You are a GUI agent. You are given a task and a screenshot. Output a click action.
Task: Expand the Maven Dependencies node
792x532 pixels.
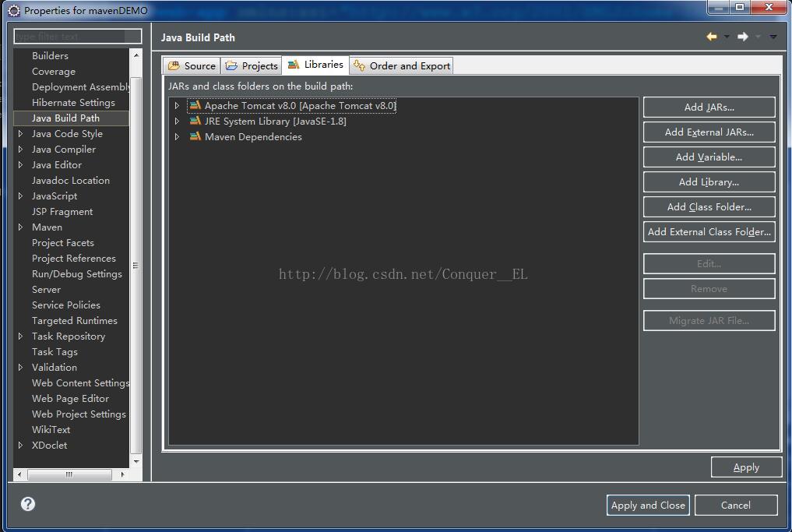point(178,137)
